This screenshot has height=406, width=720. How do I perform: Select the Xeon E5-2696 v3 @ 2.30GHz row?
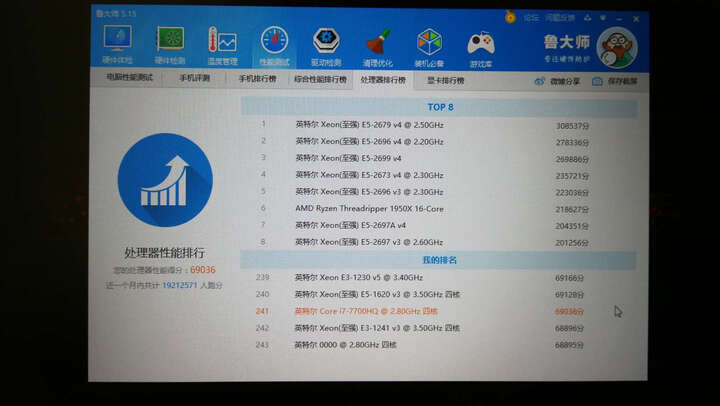pyautogui.click(x=439, y=192)
